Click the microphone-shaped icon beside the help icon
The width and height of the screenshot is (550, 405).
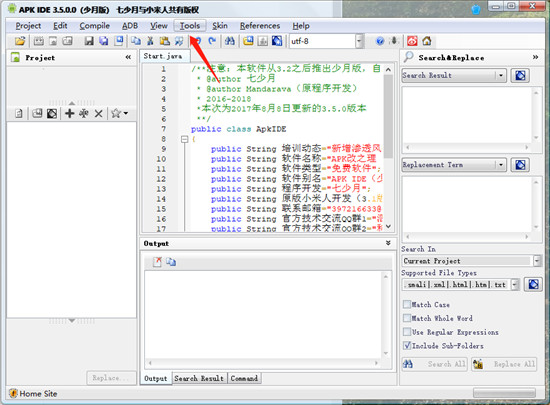pos(394,41)
